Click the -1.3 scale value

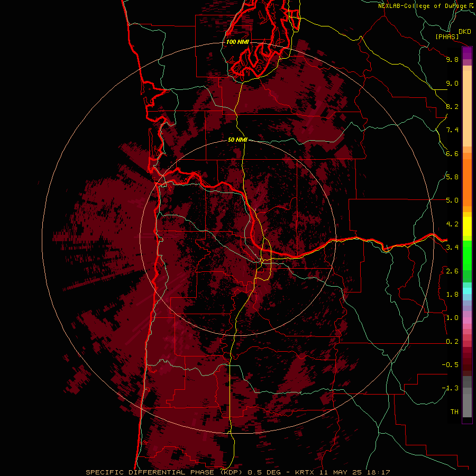[x=450, y=388]
